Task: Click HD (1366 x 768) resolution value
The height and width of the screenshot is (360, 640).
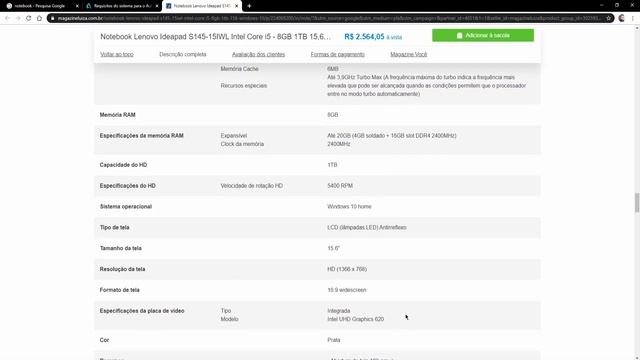Action: tap(347, 269)
